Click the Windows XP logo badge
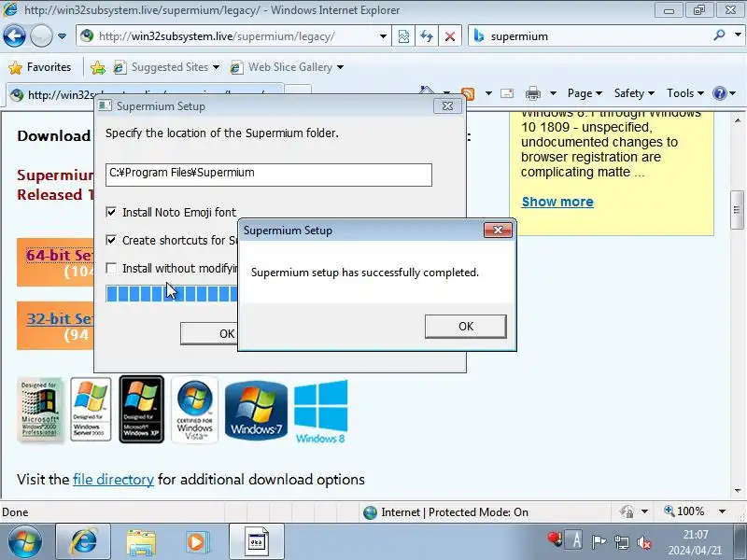This screenshot has height=560, width=747. [x=142, y=410]
